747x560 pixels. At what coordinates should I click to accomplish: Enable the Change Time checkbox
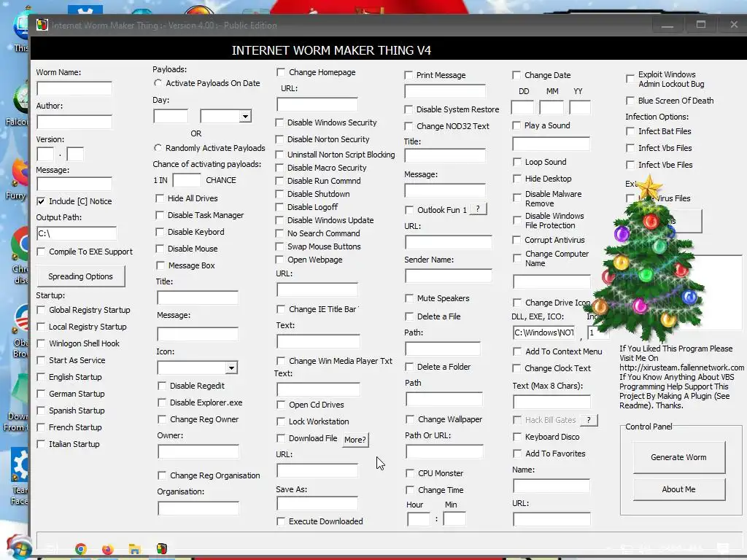click(410, 490)
